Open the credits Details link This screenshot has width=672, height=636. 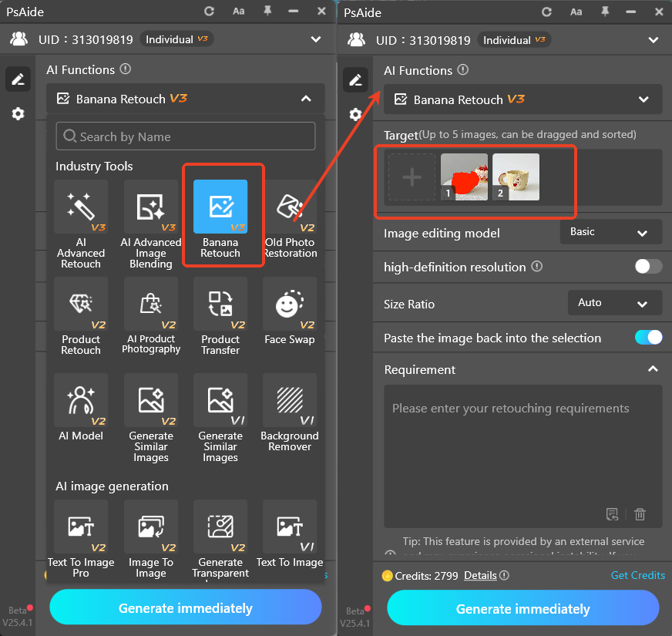click(x=480, y=575)
